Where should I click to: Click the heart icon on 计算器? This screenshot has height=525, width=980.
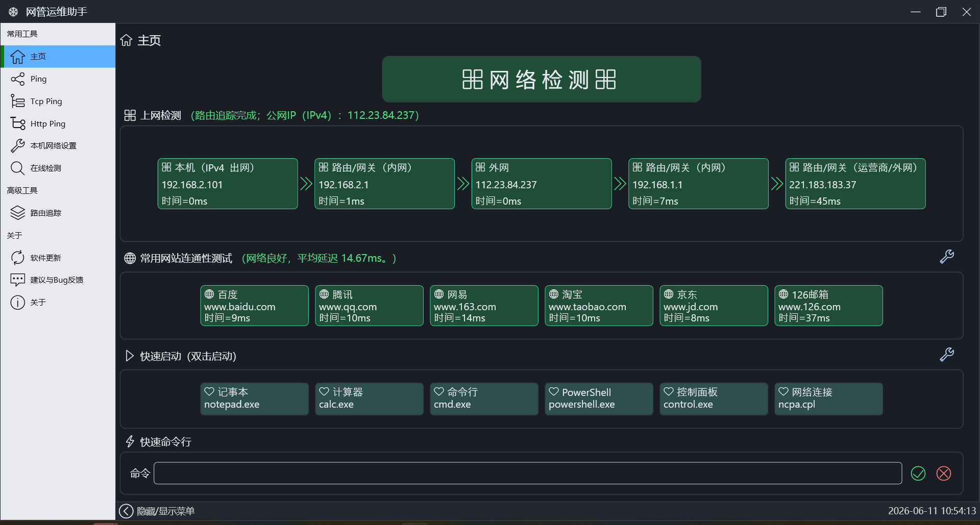tap(324, 391)
